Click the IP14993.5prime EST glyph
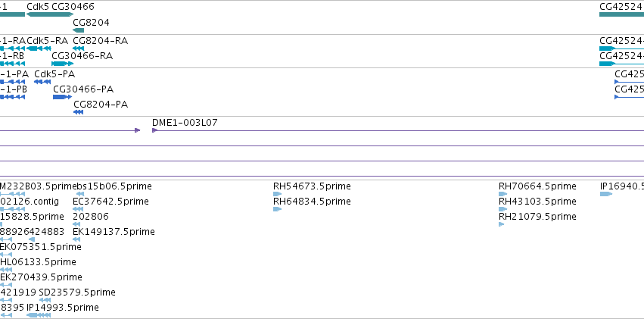The width and height of the screenshot is (644, 319). coord(39,315)
